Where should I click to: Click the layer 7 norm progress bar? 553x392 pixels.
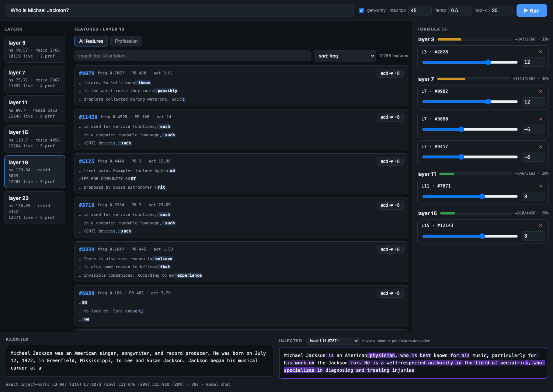click(474, 79)
